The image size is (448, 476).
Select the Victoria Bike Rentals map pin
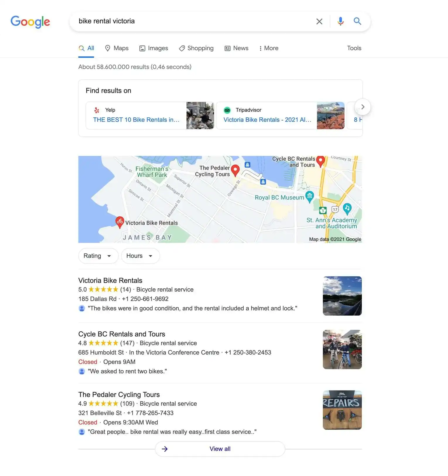coord(119,222)
